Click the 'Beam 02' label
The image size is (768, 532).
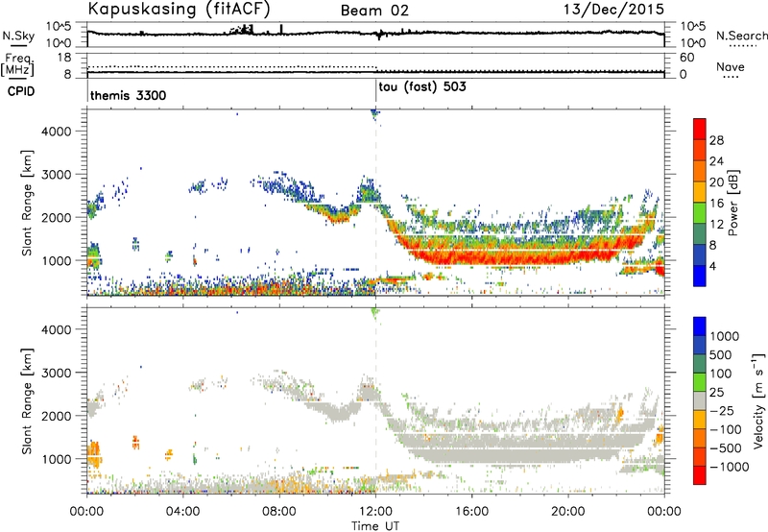pos(374,11)
